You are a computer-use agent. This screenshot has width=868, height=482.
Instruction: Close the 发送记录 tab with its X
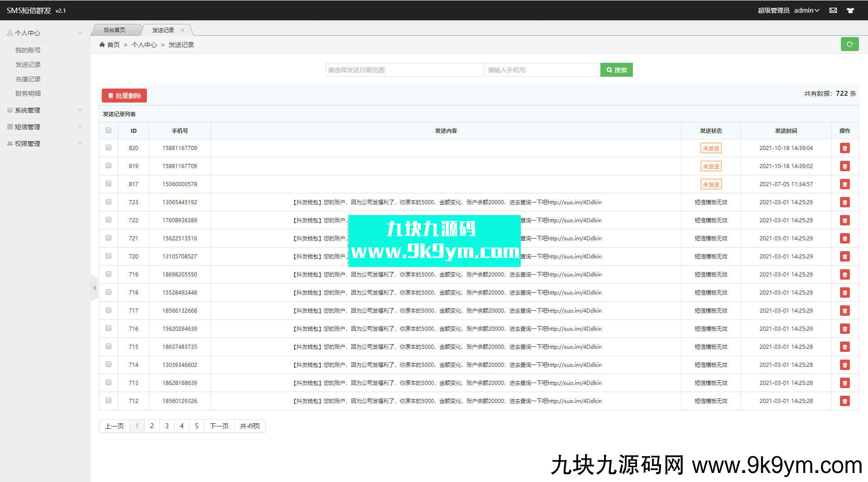pos(182,30)
